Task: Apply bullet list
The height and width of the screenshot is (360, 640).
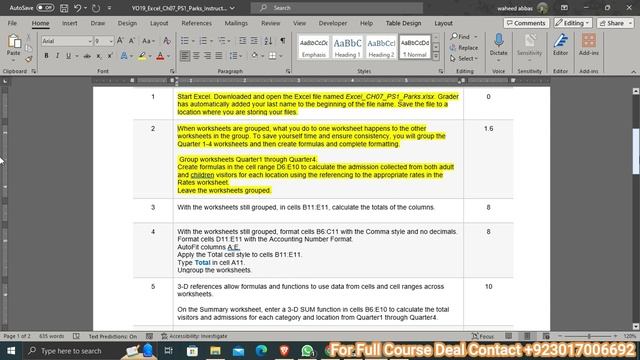Action: [x=184, y=41]
